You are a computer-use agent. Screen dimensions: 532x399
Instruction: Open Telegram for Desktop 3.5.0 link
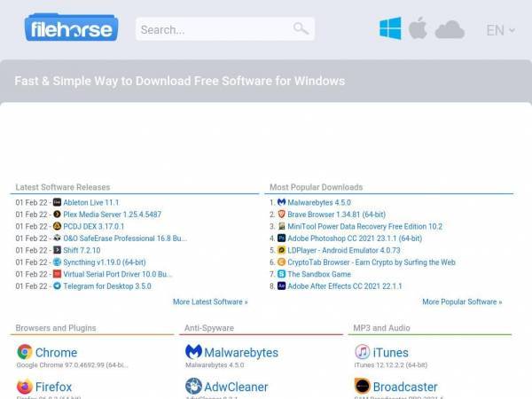point(107,286)
